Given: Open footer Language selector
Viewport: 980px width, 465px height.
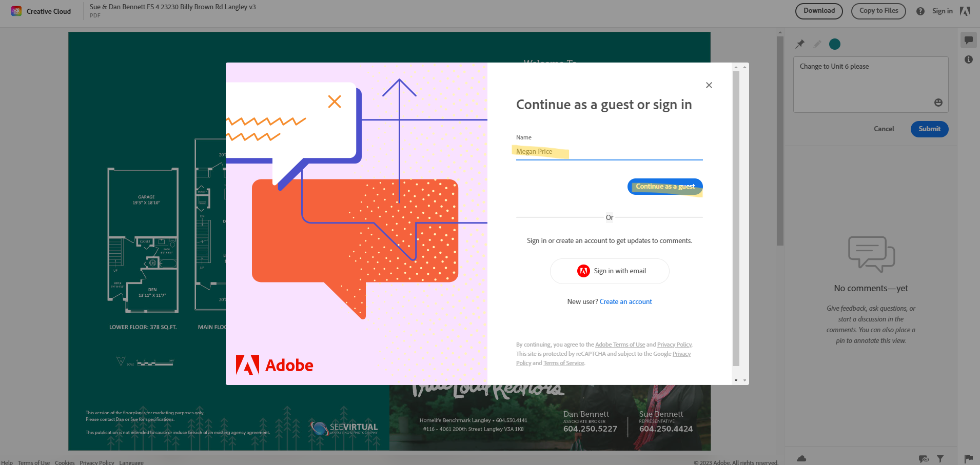Looking at the screenshot, I should coord(131,462).
